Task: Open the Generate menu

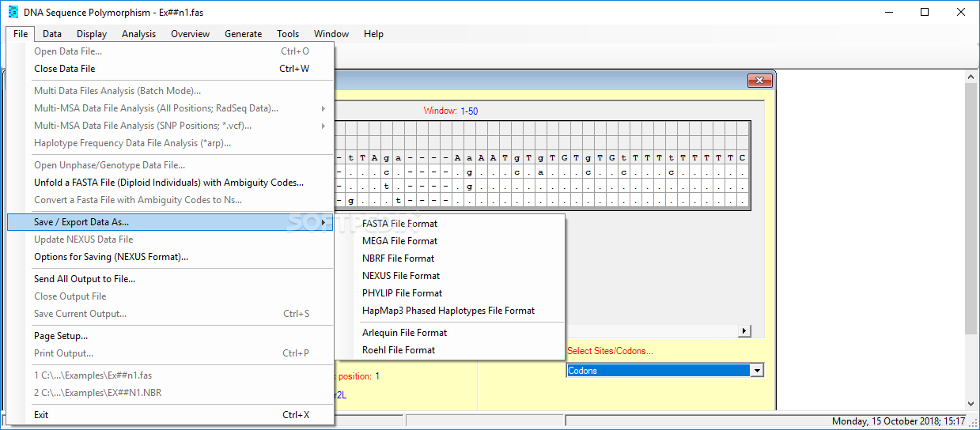Action: (x=244, y=34)
